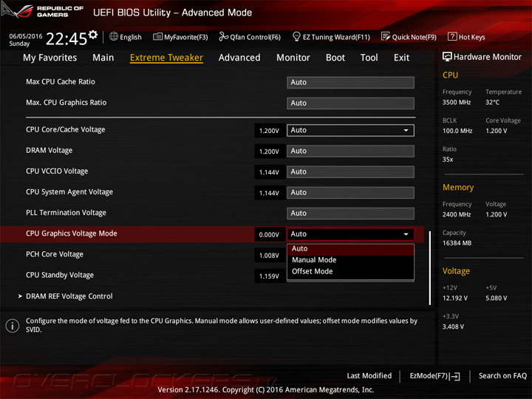The image size is (532, 399).
Task: Click DRAM Voltage 1.200V value
Action: tap(269, 151)
